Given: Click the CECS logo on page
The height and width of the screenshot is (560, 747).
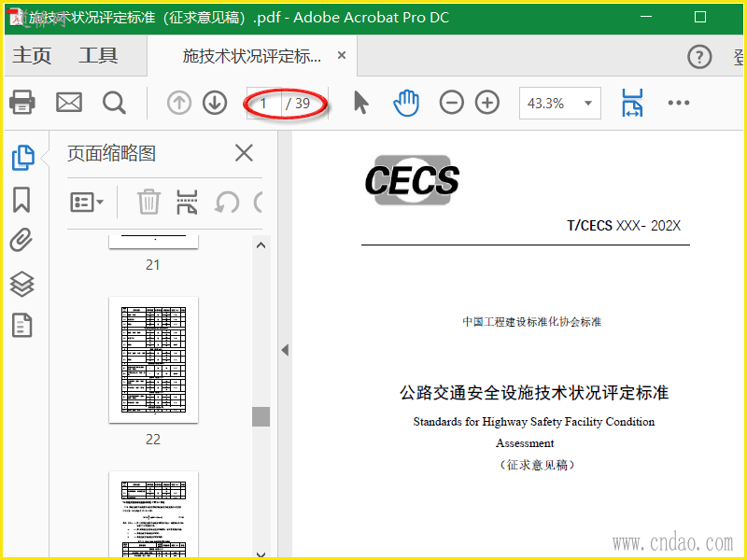Looking at the screenshot, I should [412, 180].
